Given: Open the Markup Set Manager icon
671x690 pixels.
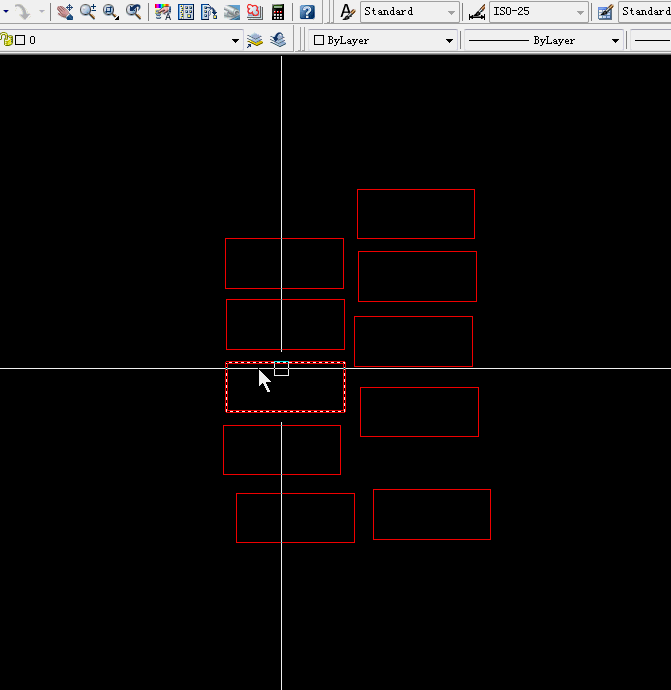Looking at the screenshot, I should pyautogui.click(x=254, y=12).
